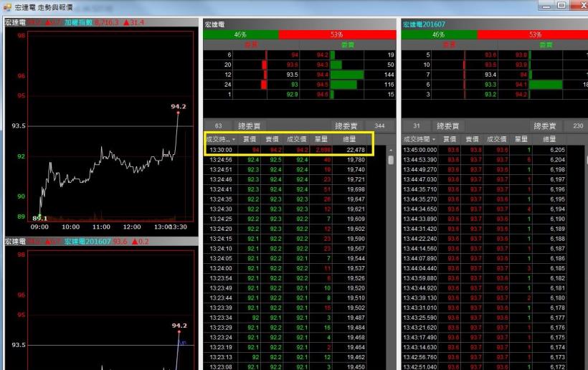Select the 成交價 column header in left table
Screen dimensions: 588x370
tap(296, 139)
